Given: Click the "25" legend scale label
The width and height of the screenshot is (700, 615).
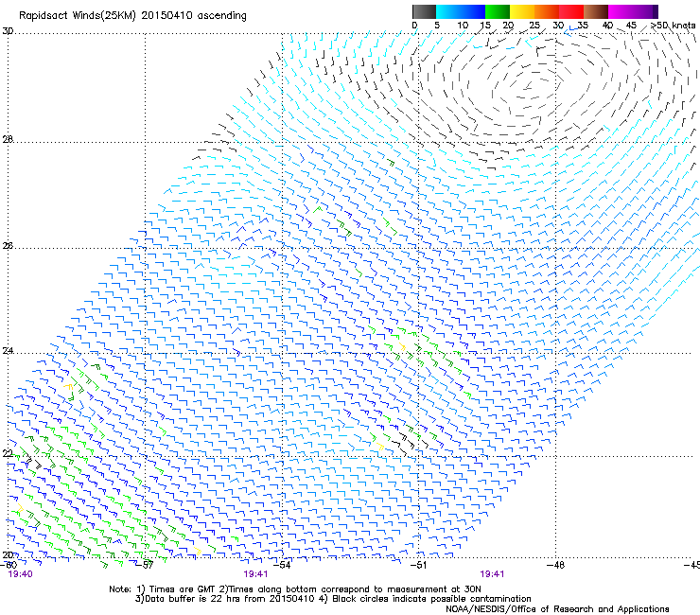Looking at the screenshot, I should coord(534,26).
